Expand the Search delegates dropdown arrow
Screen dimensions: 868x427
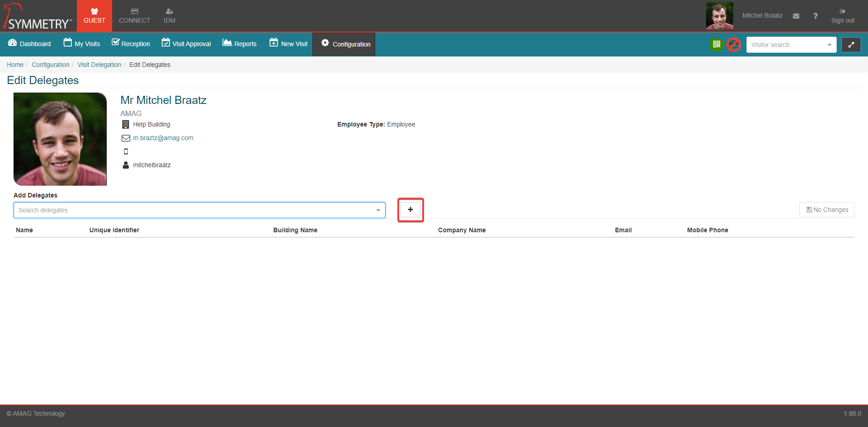click(x=378, y=210)
